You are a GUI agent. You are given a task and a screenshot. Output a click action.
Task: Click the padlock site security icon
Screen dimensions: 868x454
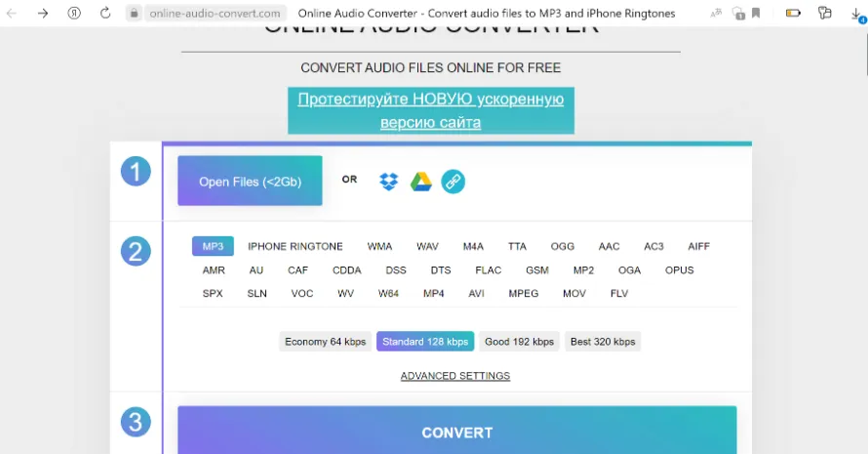click(x=134, y=14)
